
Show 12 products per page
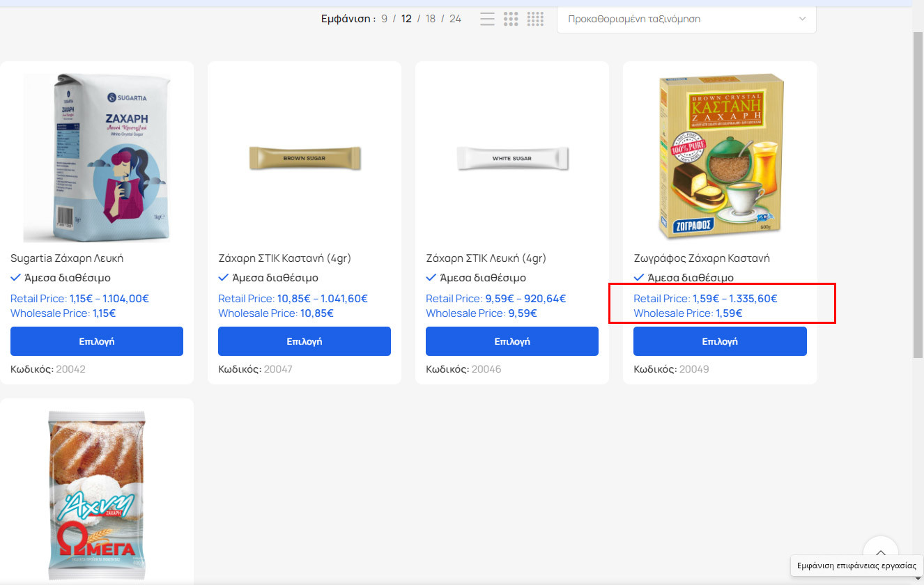pos(406,19)
